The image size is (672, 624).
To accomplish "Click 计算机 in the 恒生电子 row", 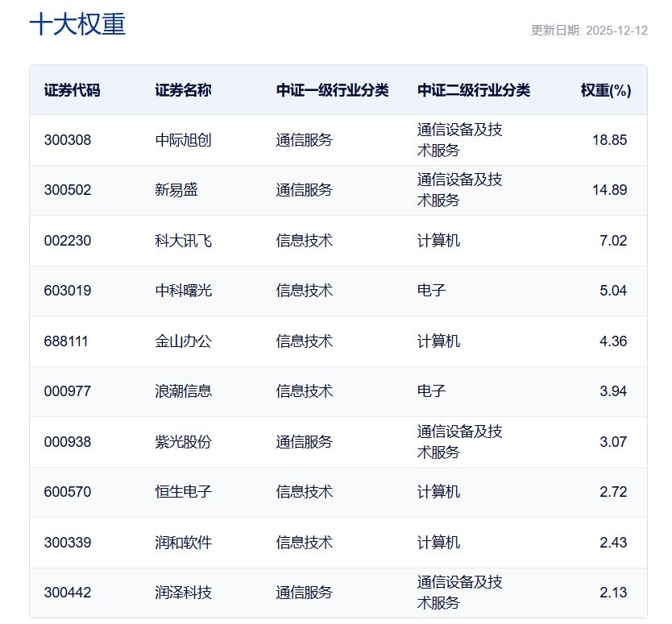I will pyautogui.click(x=438, y=492).
